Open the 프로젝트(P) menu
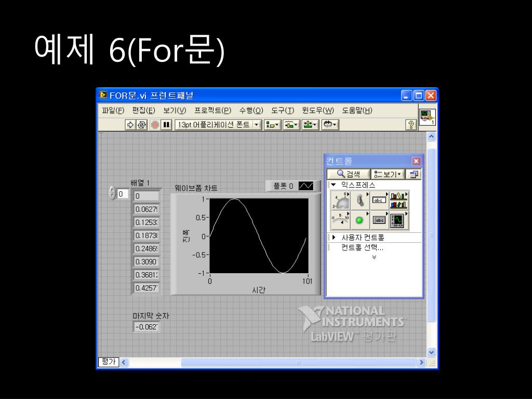Image resolution: width=532 pixels, height=399 pixels. coord(212,110)
